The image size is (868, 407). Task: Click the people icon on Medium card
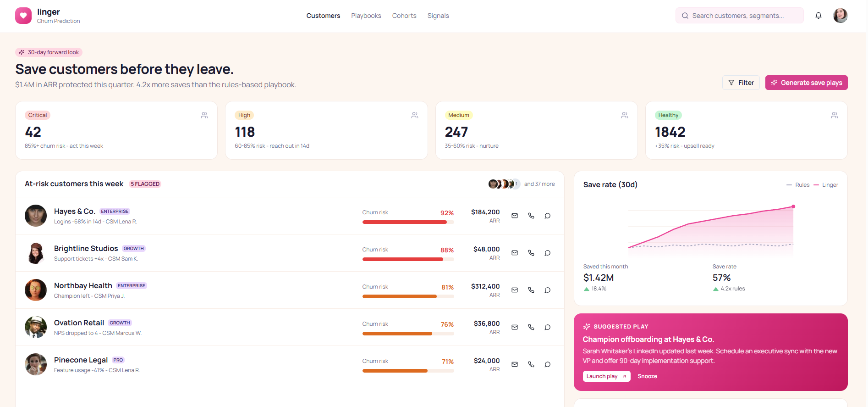(625, 115)
